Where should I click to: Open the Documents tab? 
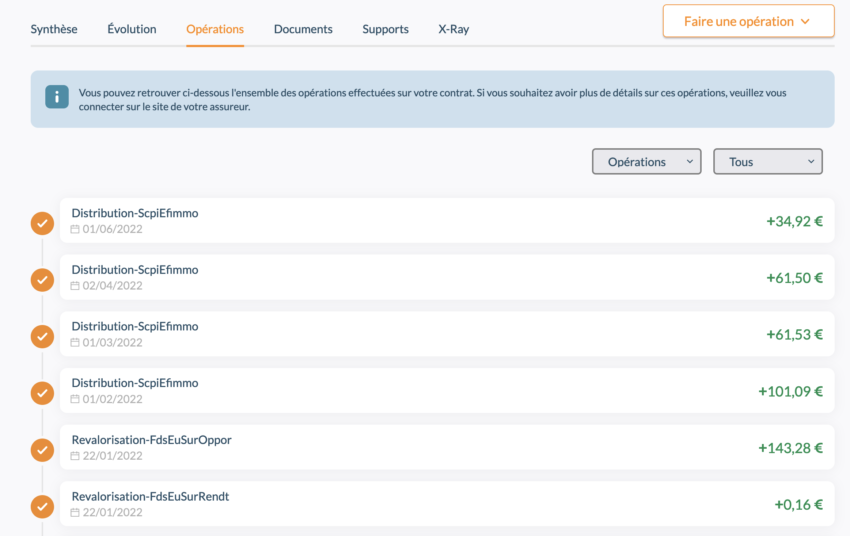tap(303, 29)
